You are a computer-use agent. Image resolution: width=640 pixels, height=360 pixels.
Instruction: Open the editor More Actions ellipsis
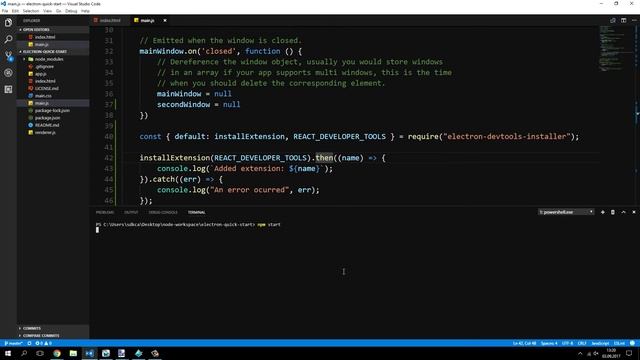coord(634,20)
